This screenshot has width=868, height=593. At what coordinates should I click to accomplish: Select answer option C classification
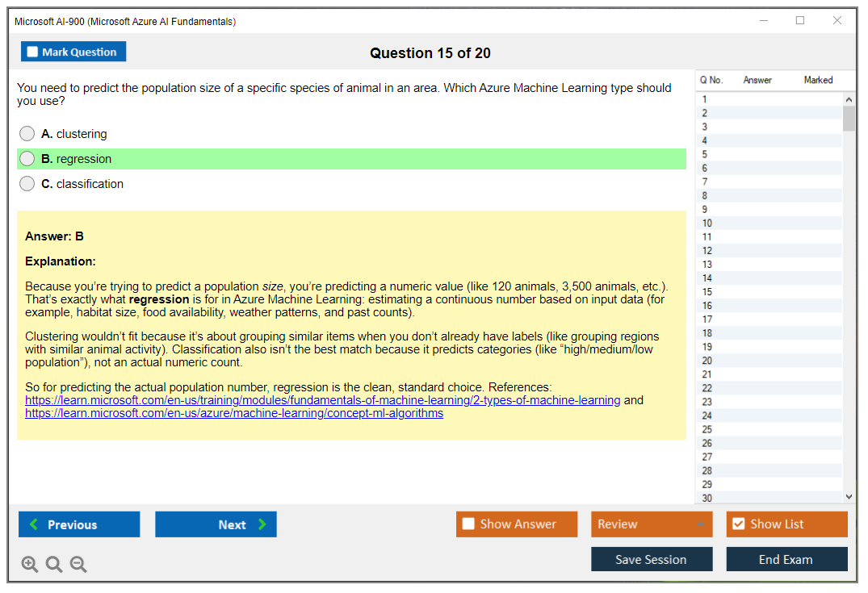27,183
